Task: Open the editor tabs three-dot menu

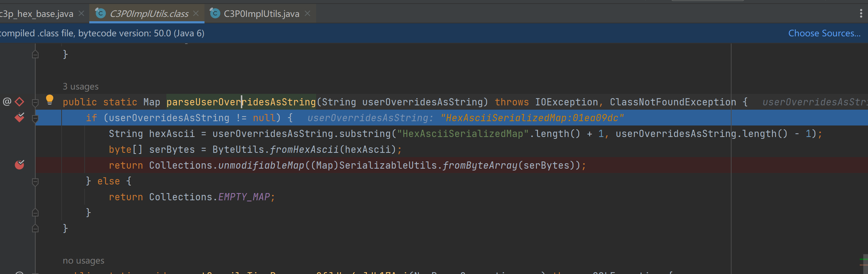Action: 861,14
